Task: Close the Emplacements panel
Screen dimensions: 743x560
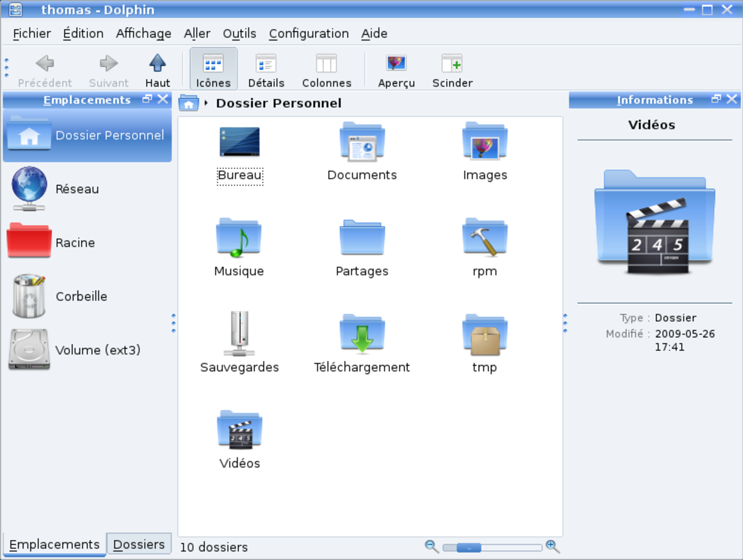Action: pyautogui.click(x=163, y=99)
